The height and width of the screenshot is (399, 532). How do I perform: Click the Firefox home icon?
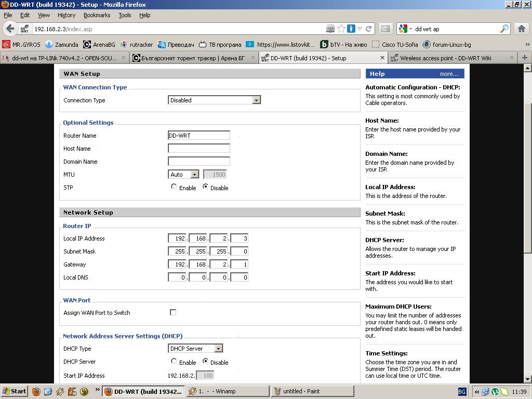point(522,29)
